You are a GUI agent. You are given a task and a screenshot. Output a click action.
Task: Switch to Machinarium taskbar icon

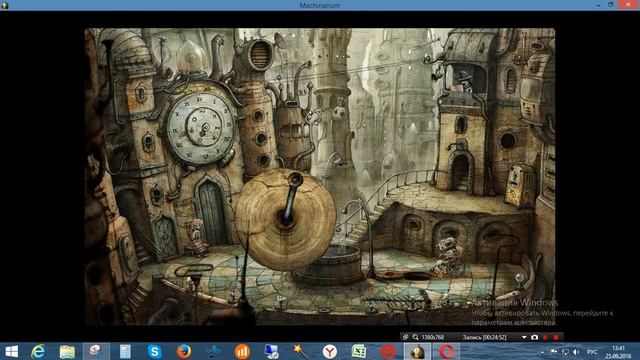pyautogui.click(x=417, y=351)
